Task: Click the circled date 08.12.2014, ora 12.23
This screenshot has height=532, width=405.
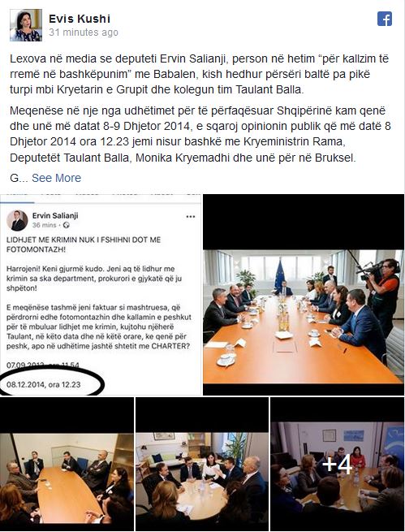Action: [x=44, y=385]
